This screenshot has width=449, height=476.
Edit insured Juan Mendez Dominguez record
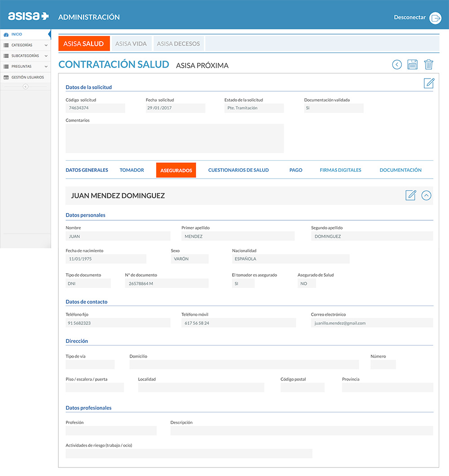(x=410, y=195)
